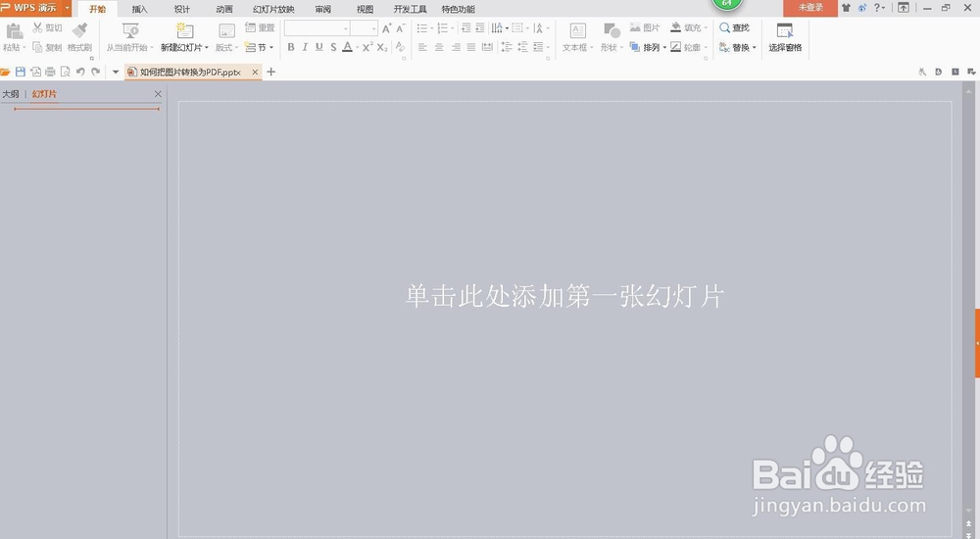Add a new slide with 新建幻灯片 icon
This screenshot has height=539, width=980.
184,30
